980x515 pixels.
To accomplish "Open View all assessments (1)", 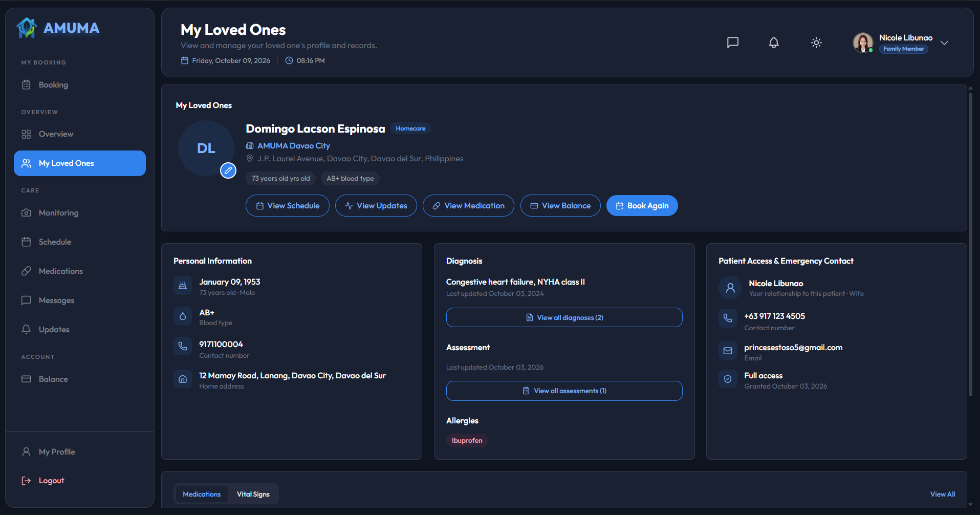I will [x=564, y=391].
